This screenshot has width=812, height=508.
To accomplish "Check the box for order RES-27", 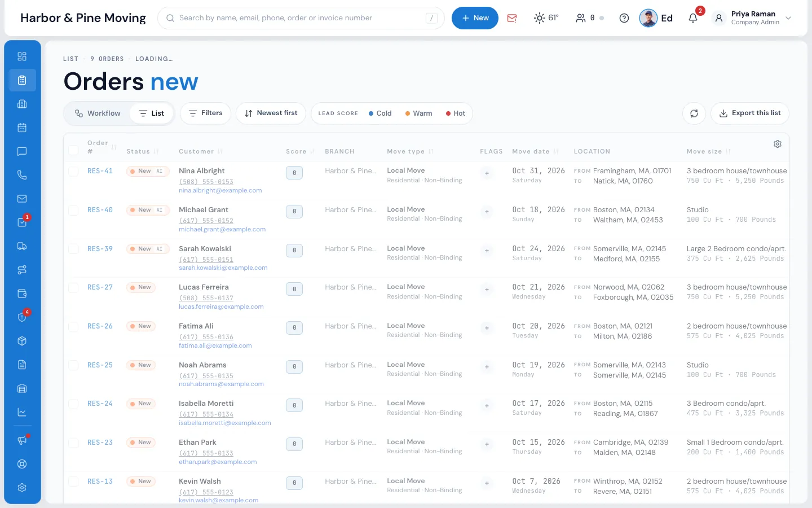I will (x=73, y=287).
